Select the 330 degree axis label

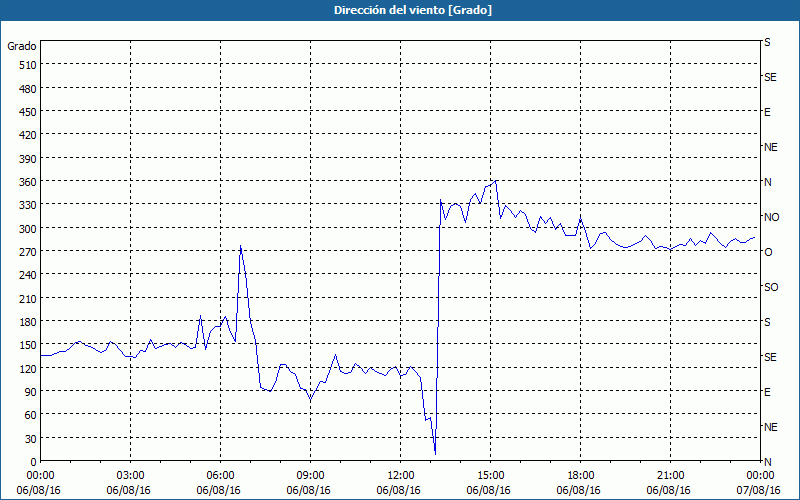click(x=28, y=205)
